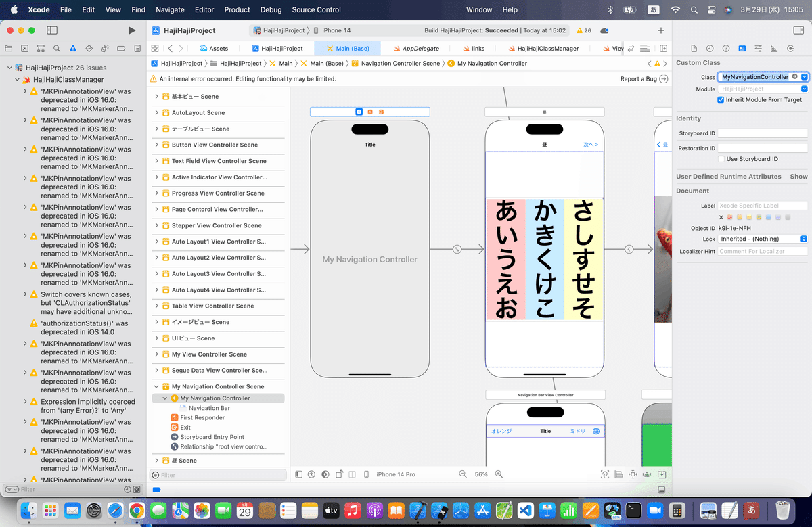Open the Report navigator icon
812x527 pixels.
[138, 49]
